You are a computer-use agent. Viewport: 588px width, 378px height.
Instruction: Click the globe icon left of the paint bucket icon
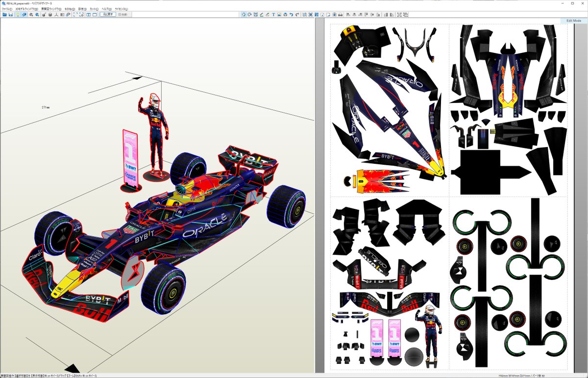tap(37, 15)
